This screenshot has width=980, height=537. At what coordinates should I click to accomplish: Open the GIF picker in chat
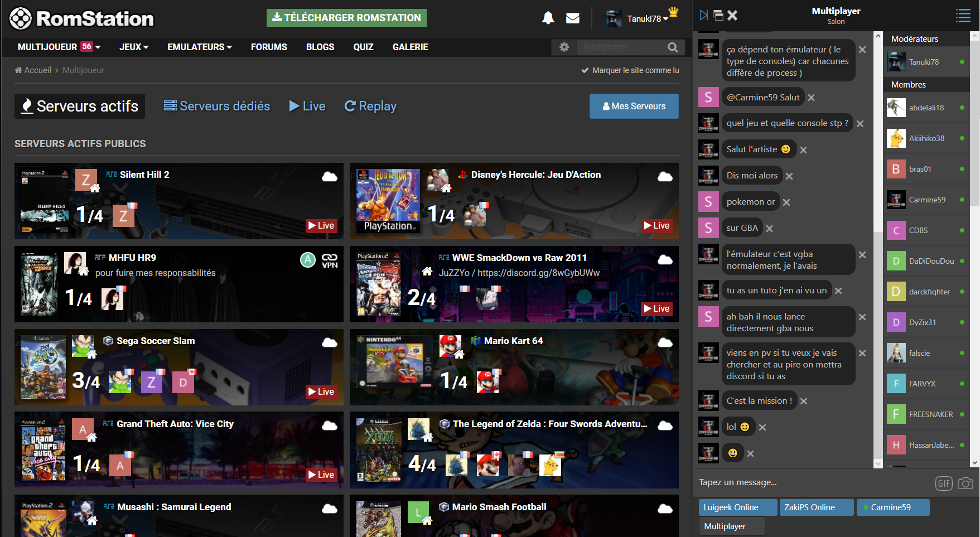click(944, 483)
